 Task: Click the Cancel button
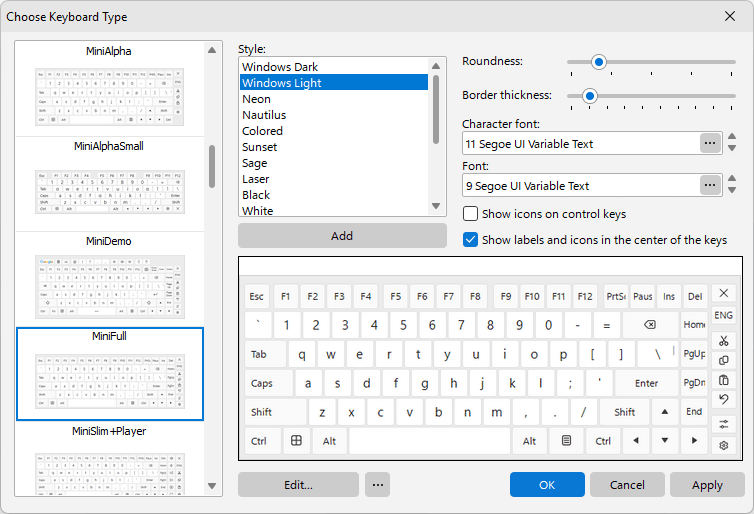pos(627,485)
